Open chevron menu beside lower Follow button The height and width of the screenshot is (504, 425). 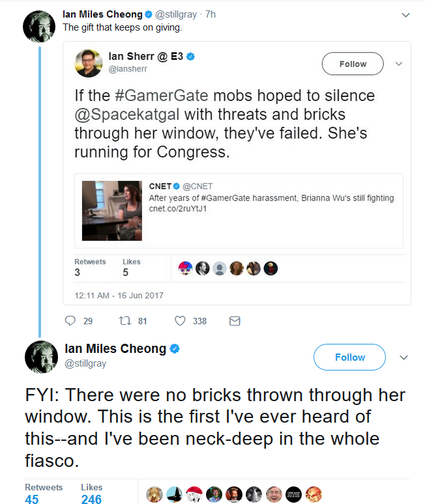point(403,357)
